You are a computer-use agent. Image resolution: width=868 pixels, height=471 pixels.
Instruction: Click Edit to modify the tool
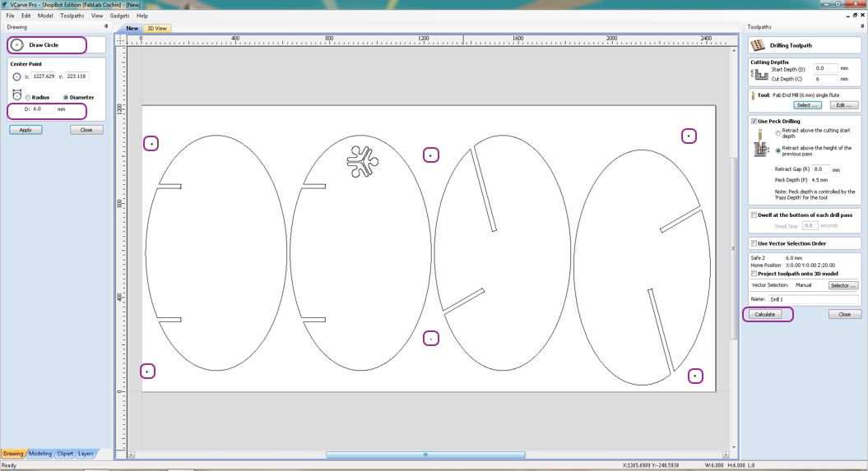click(843, 105)
